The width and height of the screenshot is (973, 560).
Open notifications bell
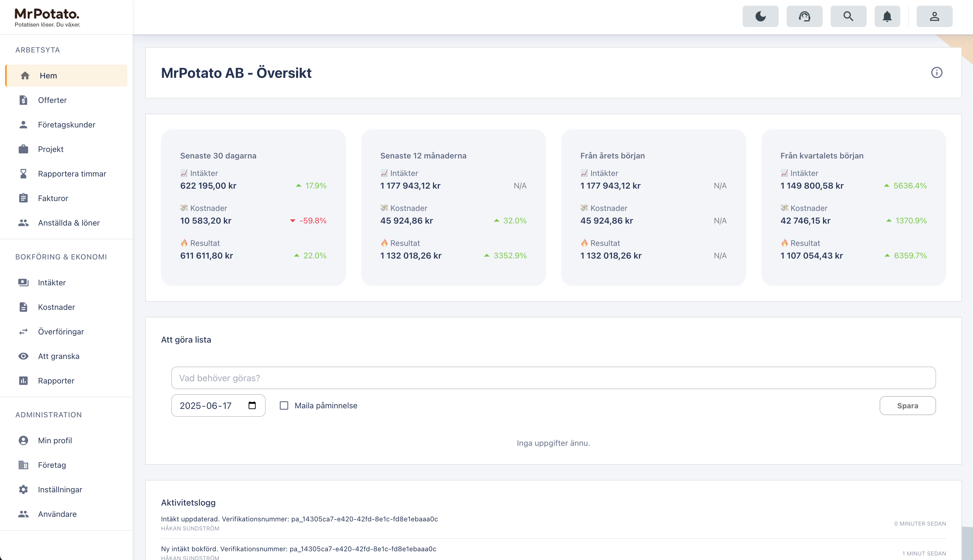pyautogui.click(x=887, y=16)
